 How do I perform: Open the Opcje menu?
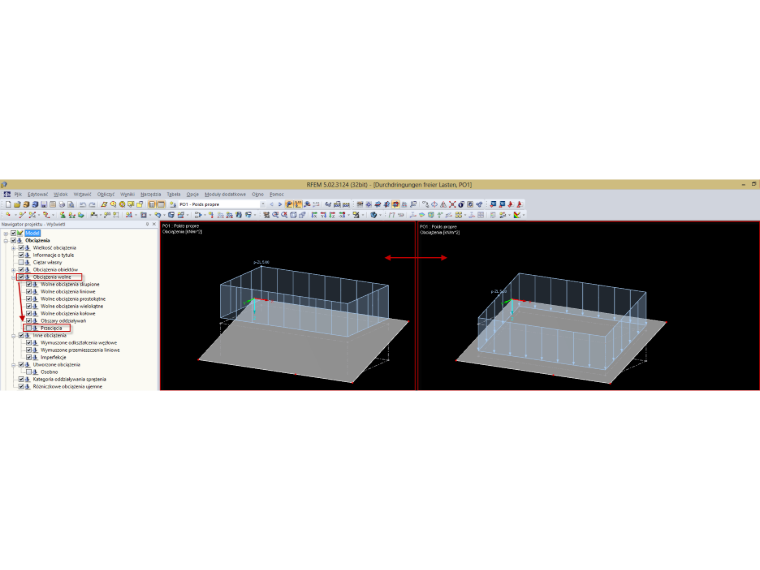tap(192, 194)
